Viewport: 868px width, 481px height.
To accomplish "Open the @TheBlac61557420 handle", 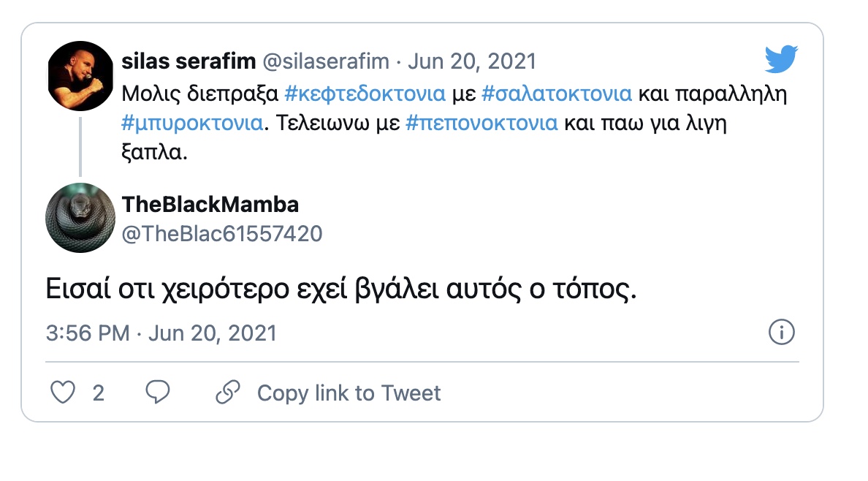I will coord(222,233).
